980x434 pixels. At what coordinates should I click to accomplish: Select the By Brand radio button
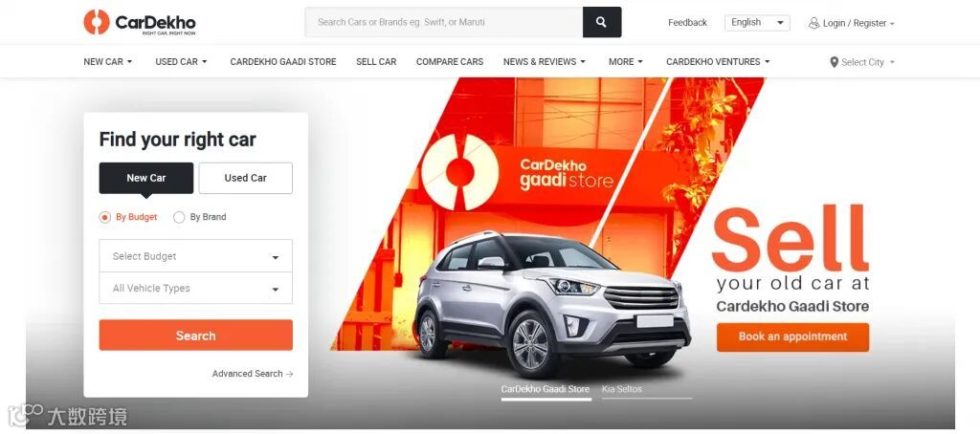pos(179,217)
